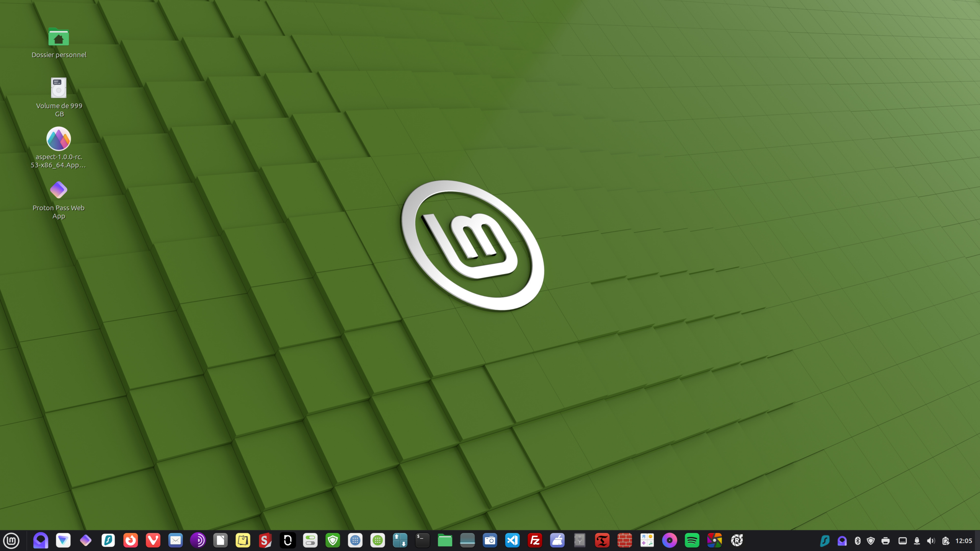Launch the red gothic T application
Viewport: 980px width, 551px height.
[602, 541]
